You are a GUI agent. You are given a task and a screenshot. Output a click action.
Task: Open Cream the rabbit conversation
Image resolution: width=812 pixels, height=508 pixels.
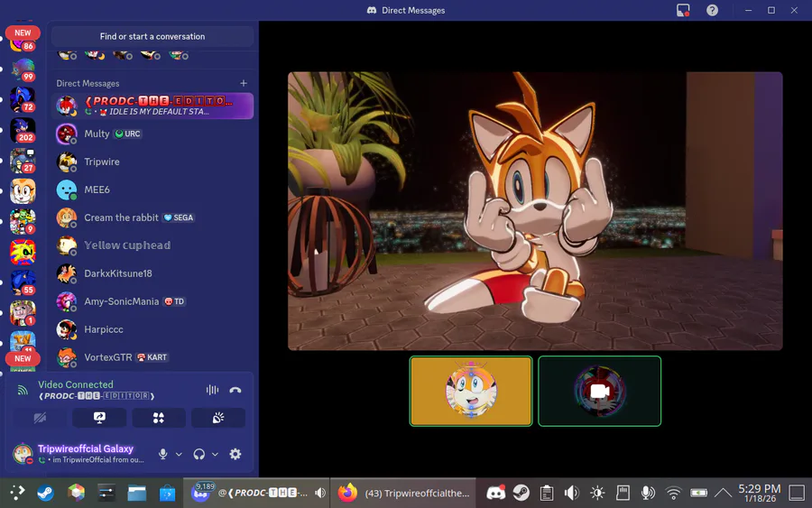[152, 217]
